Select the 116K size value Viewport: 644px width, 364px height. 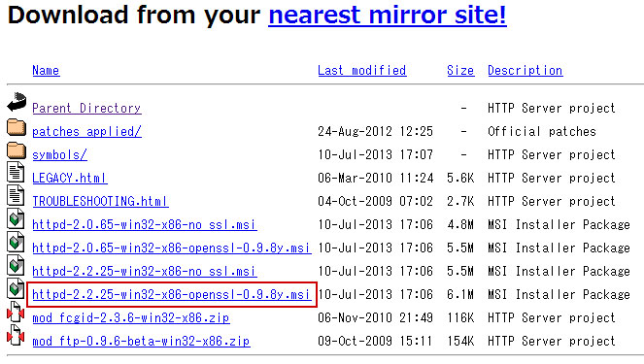click(460, 318)
